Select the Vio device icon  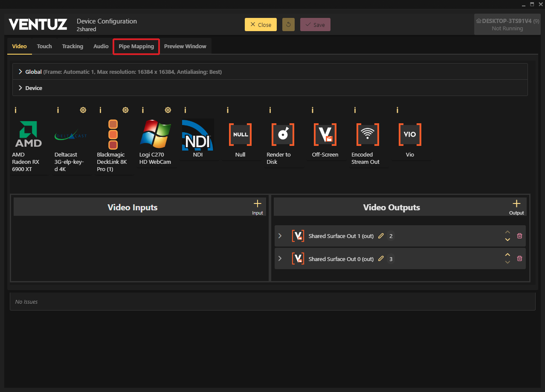[x=410, y=134]
